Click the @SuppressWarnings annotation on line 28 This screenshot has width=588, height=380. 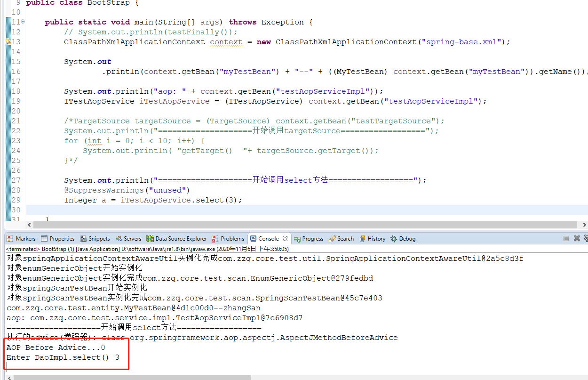[x=127, y=190]
